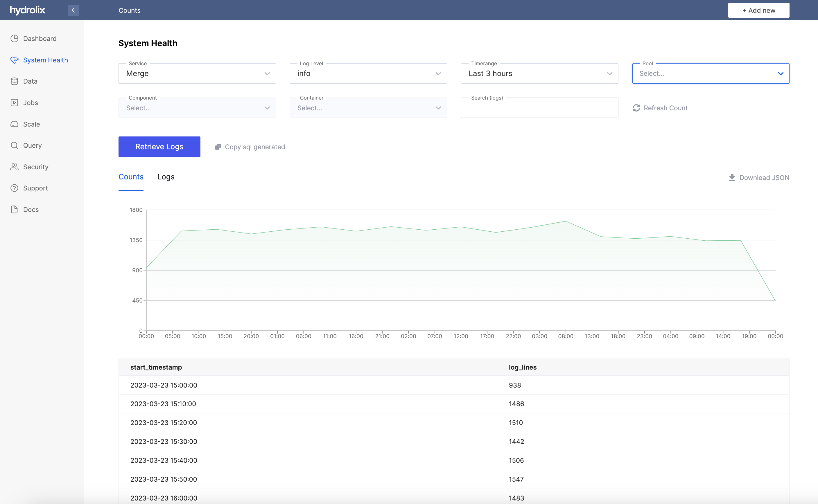Expand the Service dropdown menu
818x504 pixels.
click(x=198, y=73)
